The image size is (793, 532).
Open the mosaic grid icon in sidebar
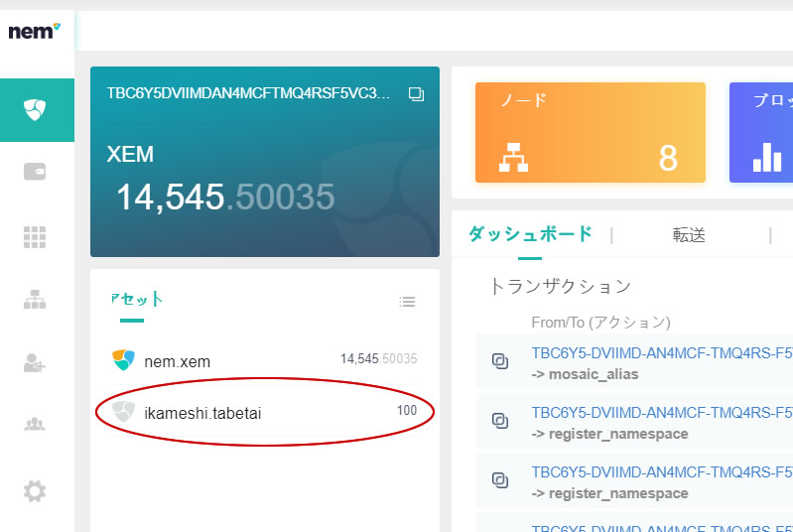coord(36,236)
